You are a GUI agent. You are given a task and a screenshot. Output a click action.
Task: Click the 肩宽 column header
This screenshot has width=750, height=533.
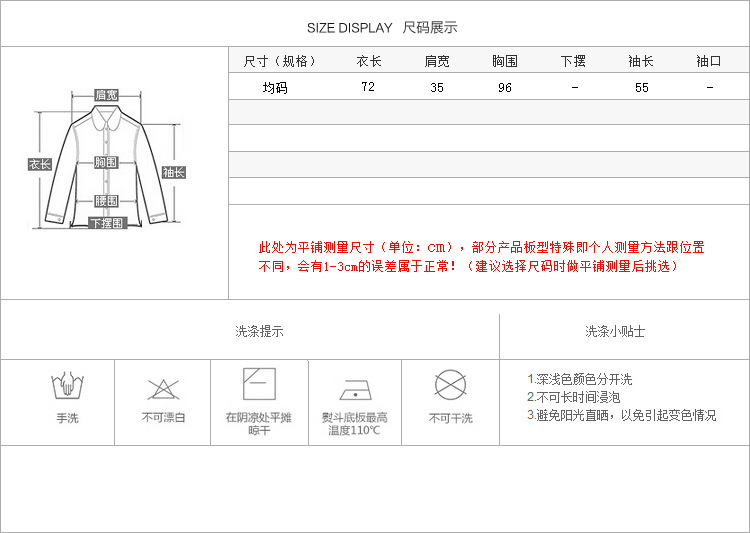(437, 61)
